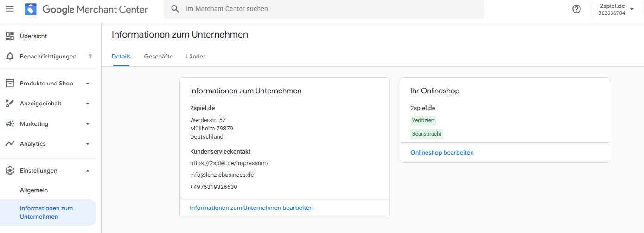Image resolution: width=644 pixels, height=233 pixels.
Task: Open the 2spiel.de account switcher dropdown
Action: (616, 9)
